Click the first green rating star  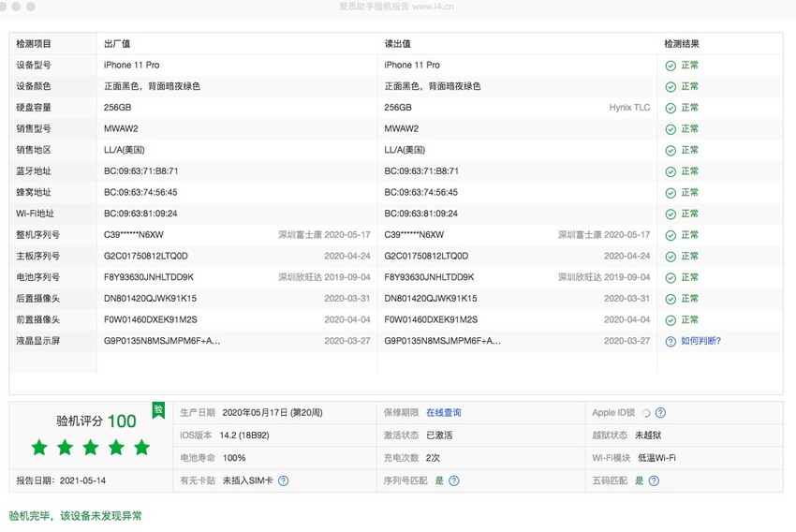39,448
